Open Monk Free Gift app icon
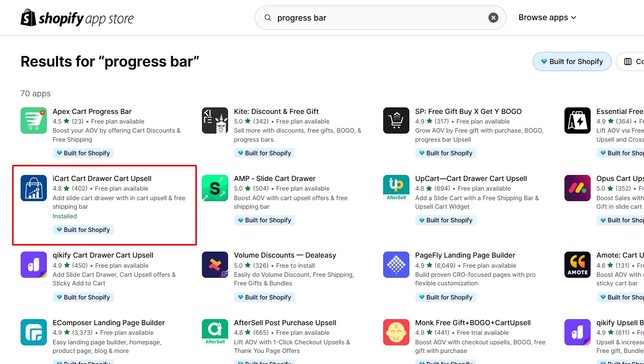Screen dimensions: 644x364 point(396,332)
